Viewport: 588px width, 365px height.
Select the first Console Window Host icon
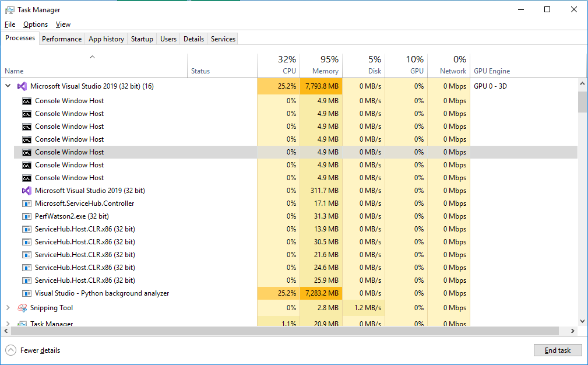pos(26,100)
